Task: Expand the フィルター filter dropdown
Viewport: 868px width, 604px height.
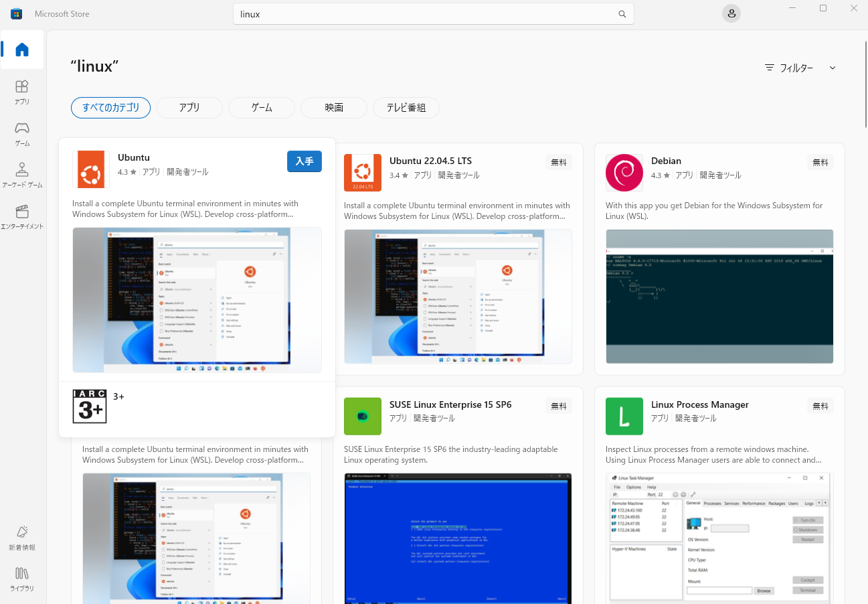Action: pos(800,68)
